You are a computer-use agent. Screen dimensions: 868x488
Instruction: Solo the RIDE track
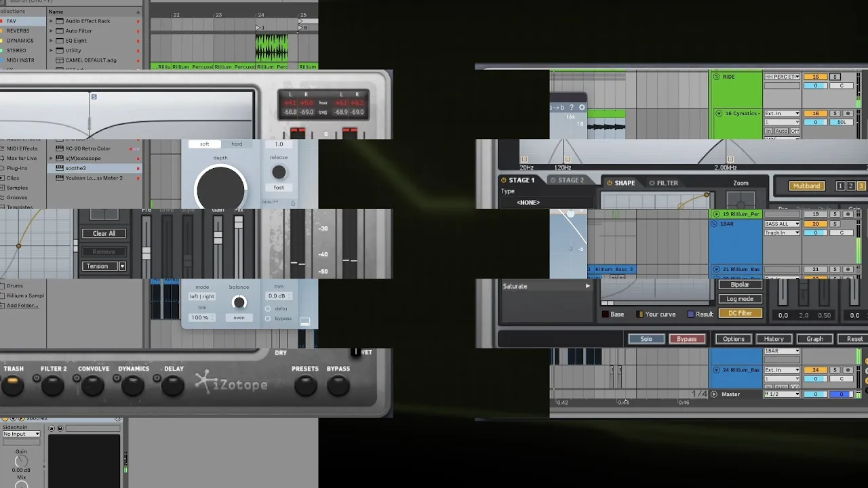click(835, 77)
